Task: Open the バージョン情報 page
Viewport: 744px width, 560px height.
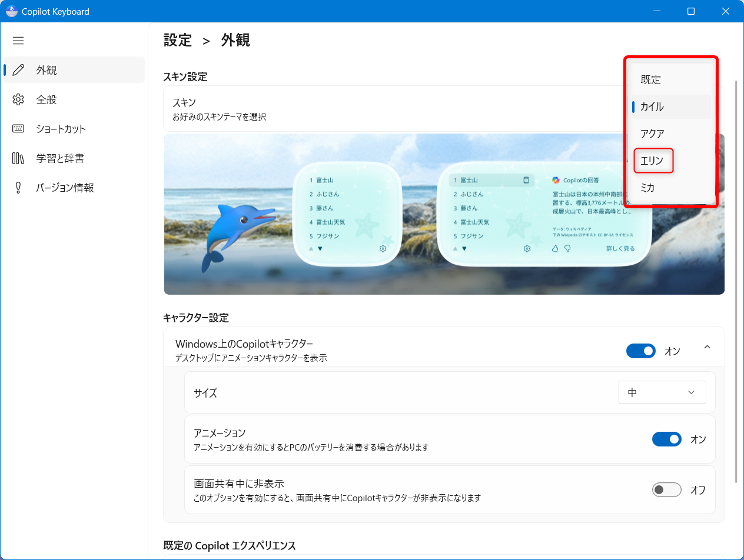Action: pos(74,188)
